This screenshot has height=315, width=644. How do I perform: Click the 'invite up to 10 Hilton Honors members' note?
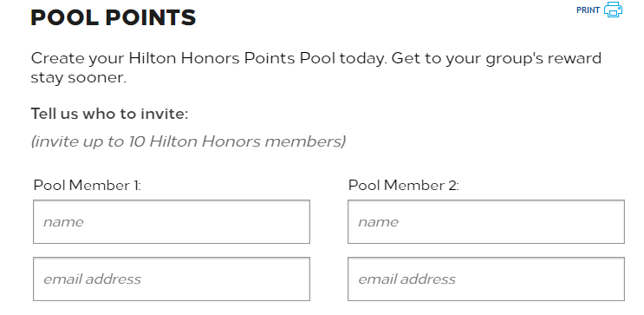[188, 141]
